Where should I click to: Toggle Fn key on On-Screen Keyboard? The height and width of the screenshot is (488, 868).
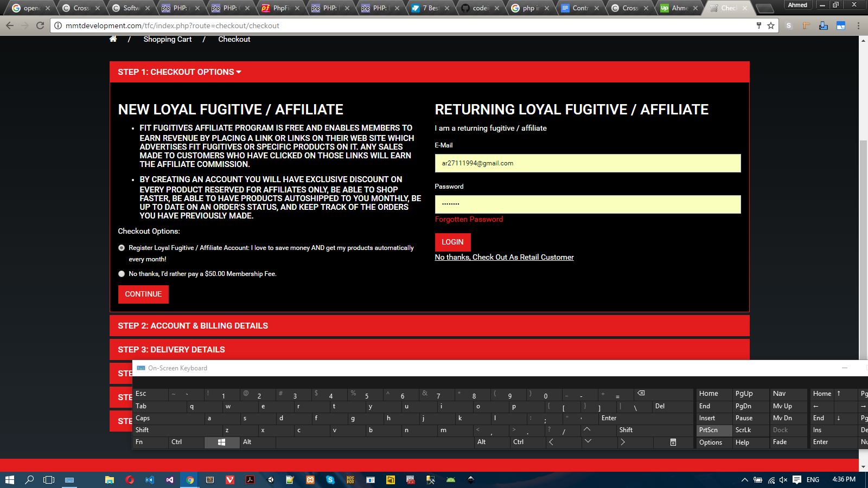[x=150, y=442]
